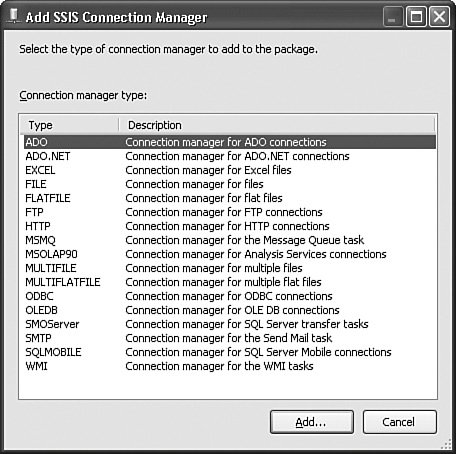Viewport: 456px width, 454px height.
Task: Choose the OLEDB connection type
Action: coord(230,310)
